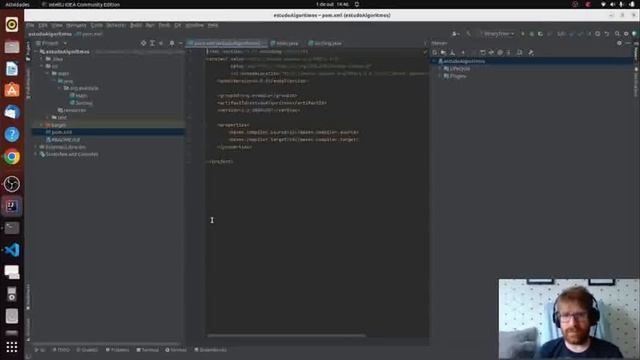Run with coverage icon
Image resolution: width=640 pixels, height=360 pixels.
coord(540,34)
